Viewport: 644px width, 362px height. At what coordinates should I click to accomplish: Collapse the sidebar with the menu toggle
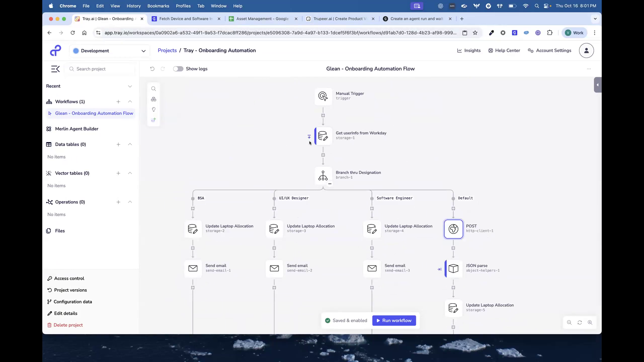(x=55, y=69)
